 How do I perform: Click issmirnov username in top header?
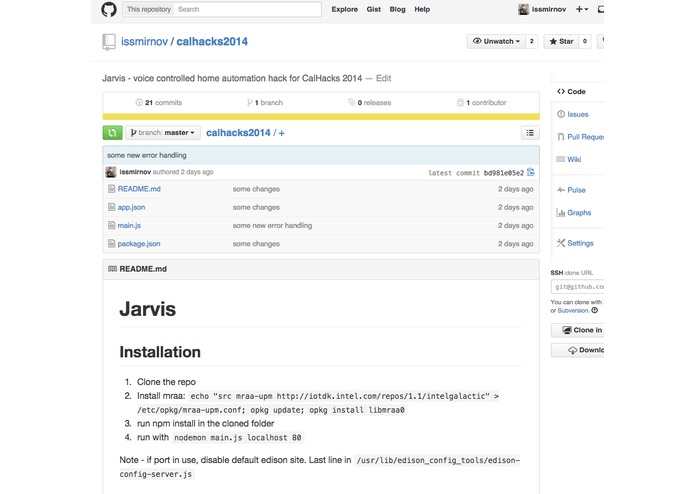pyautogui.click(x=549, y=9)
